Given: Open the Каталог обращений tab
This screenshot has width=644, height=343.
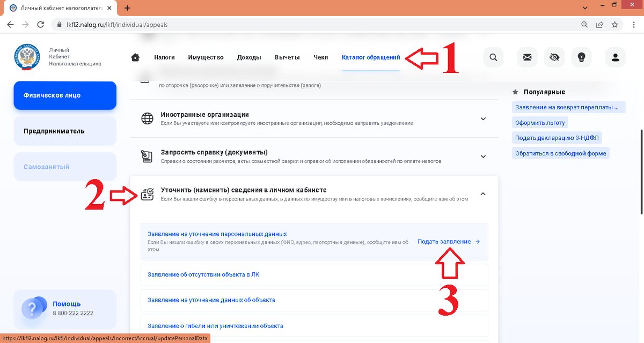Looking at the screenshot, I should (370, 57).
